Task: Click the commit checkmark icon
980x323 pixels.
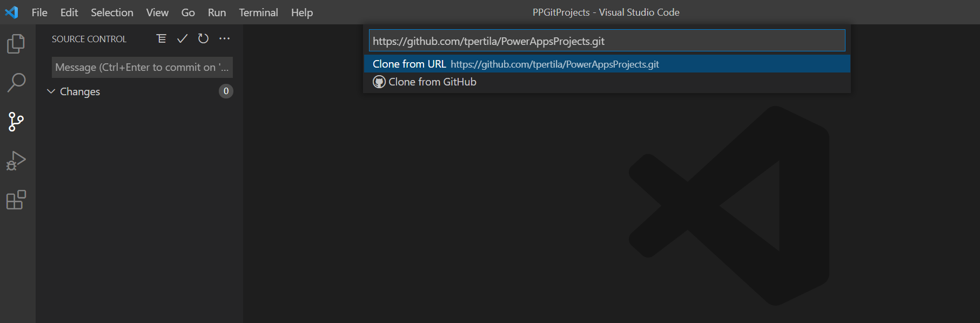Action: (182, 38)
